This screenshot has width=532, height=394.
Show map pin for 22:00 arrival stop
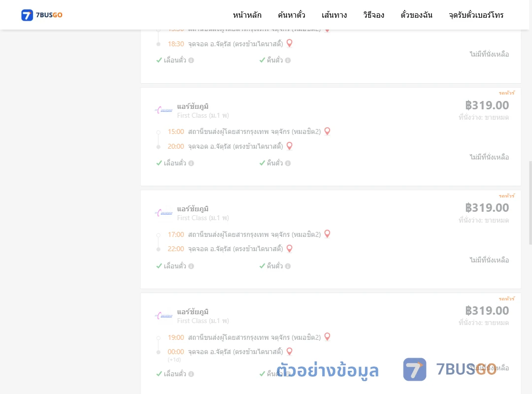(x=290, y=248)
